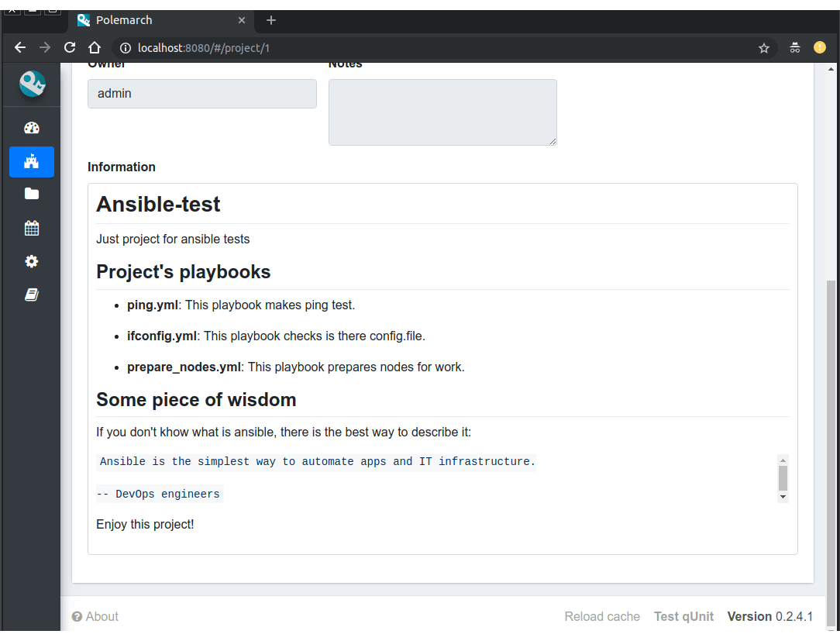
Task: Click the Project's playbooks heading
Action: point(183,272)
